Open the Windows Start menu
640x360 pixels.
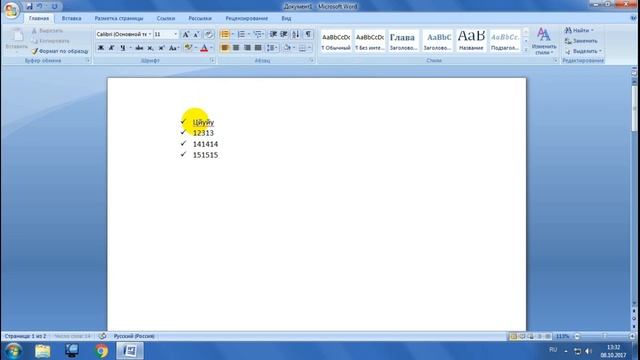pyautogui.click(x=13, y=351)
